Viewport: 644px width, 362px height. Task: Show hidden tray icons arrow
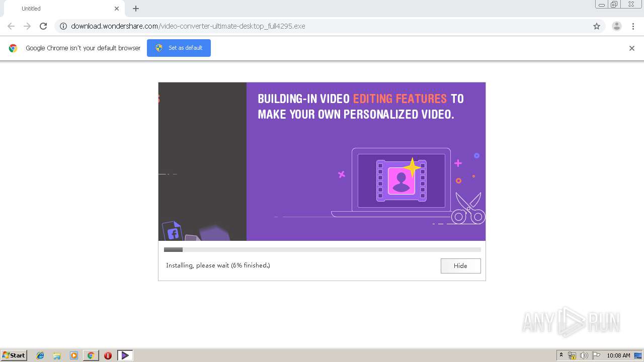tap(561, 355)
